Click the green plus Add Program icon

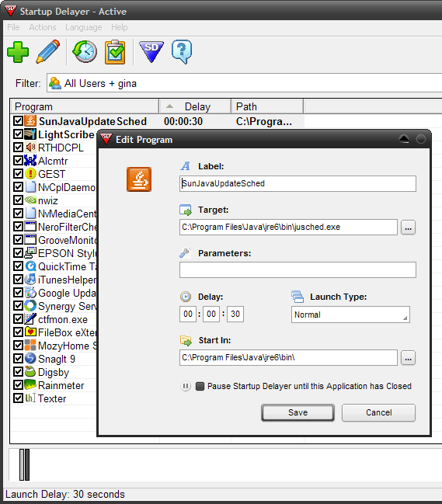point(18,52)
